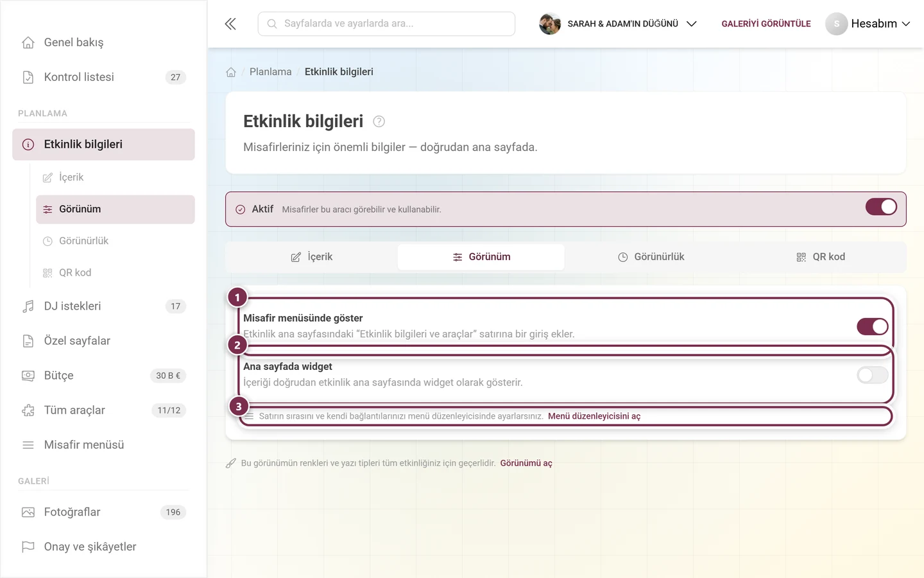Click the info icon of Etkinlik bilgileri
This screenshot has height=578, width=924.
28,144
